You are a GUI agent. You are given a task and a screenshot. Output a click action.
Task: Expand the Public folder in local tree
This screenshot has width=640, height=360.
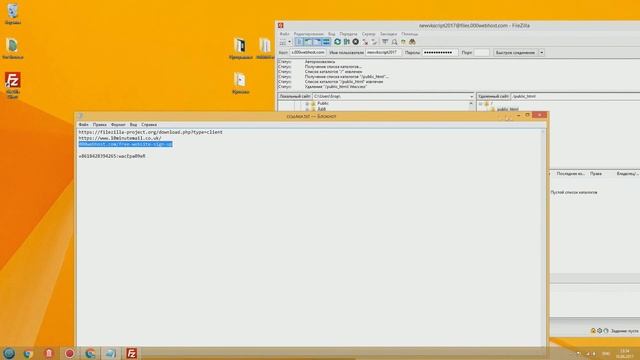click(307, 104)
